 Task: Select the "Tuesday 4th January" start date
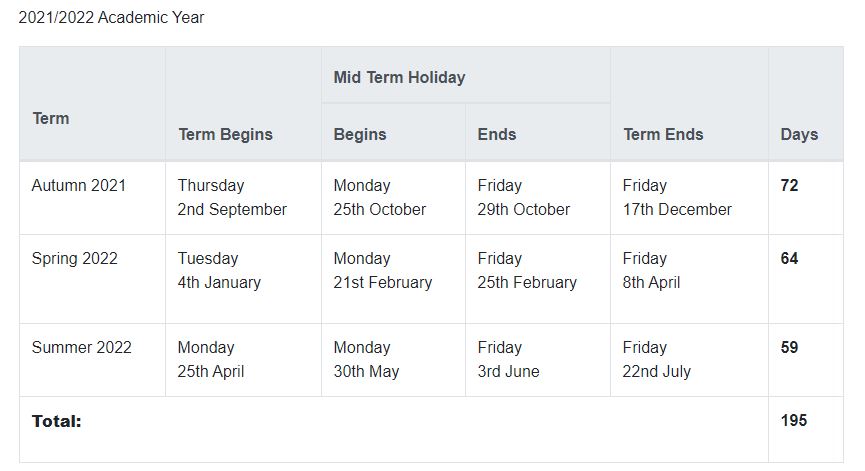pyautogui.click(x=219, y=271)
